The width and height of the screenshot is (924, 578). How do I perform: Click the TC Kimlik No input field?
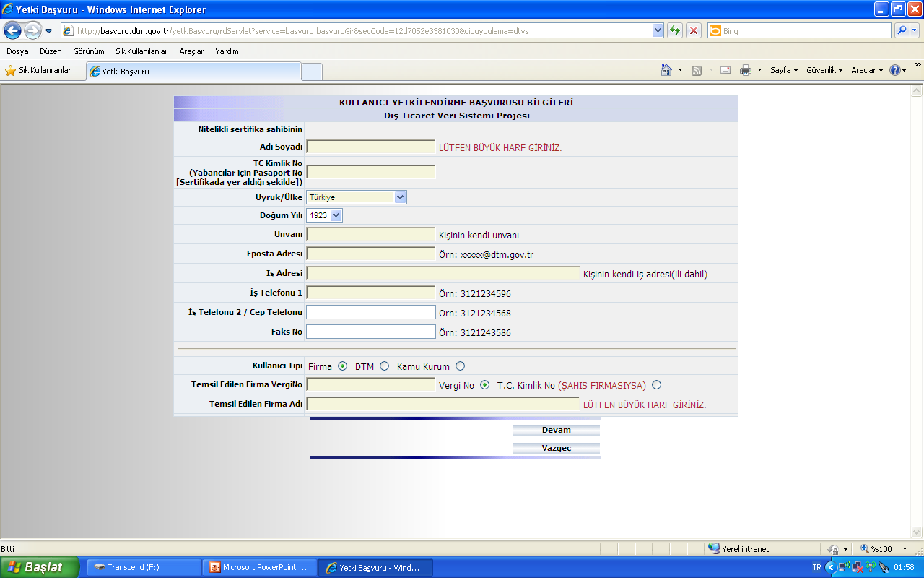pos(371,172)
